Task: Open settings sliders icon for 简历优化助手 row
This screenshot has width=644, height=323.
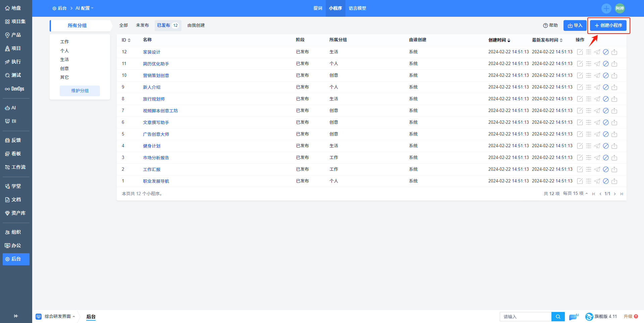Action: click(588, 64)
